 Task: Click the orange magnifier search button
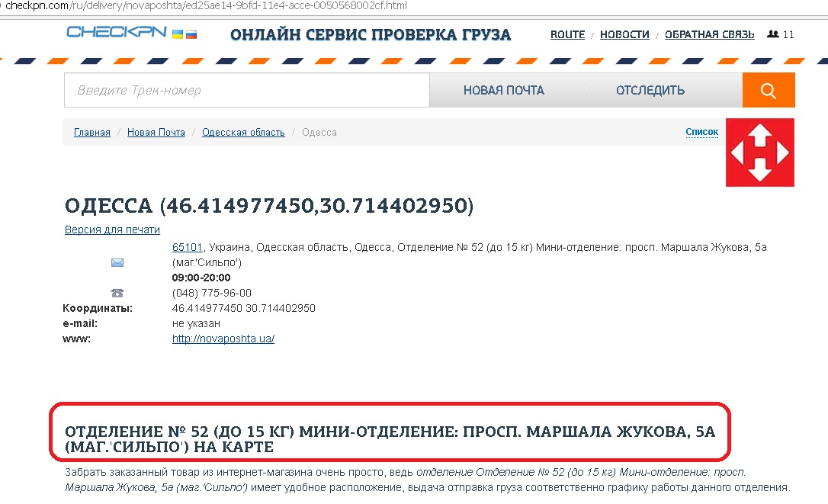[768, 91]
